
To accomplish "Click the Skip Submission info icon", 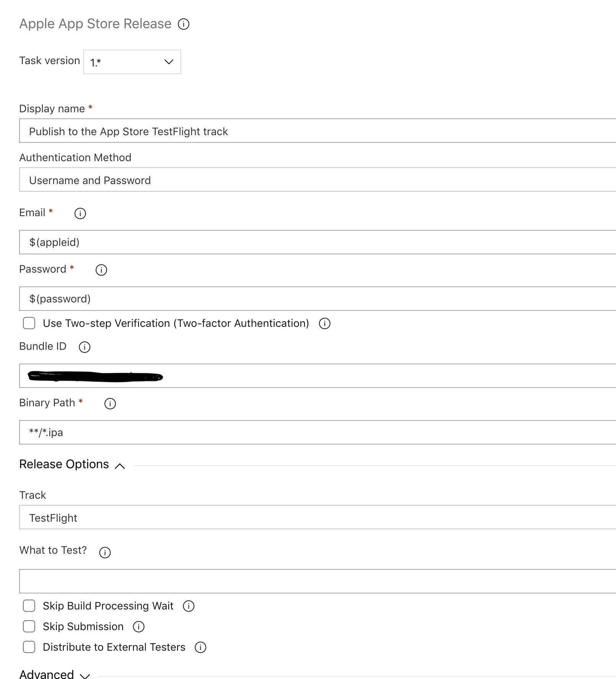I will click(x=139, y=627).
